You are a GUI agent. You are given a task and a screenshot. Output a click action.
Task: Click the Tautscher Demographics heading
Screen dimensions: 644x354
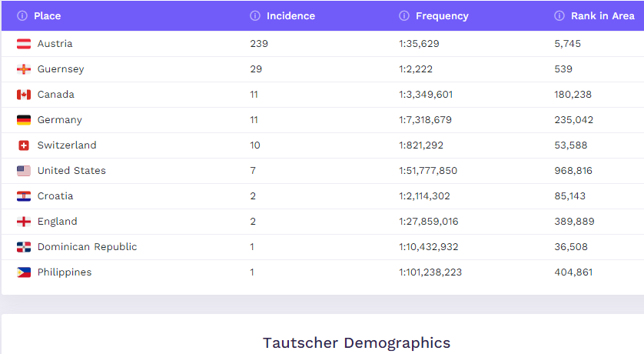pyautogui.click(x=357, y=343)
